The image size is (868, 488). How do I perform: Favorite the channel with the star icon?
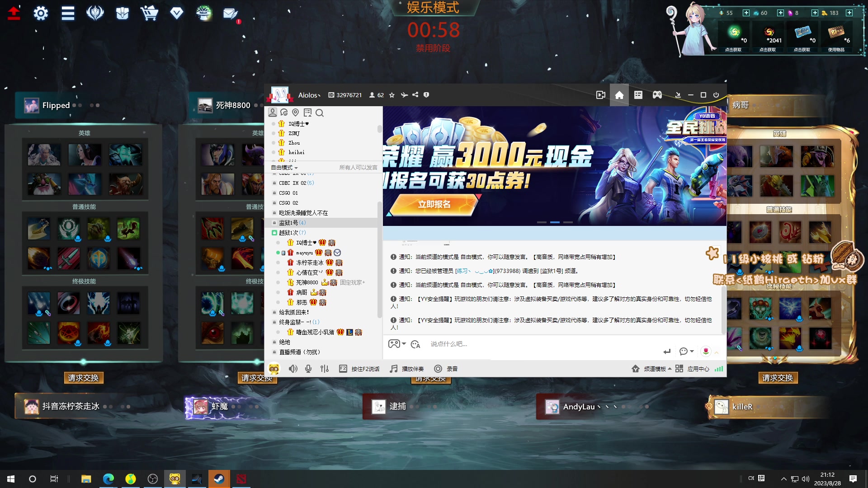[x=392, y=95]
